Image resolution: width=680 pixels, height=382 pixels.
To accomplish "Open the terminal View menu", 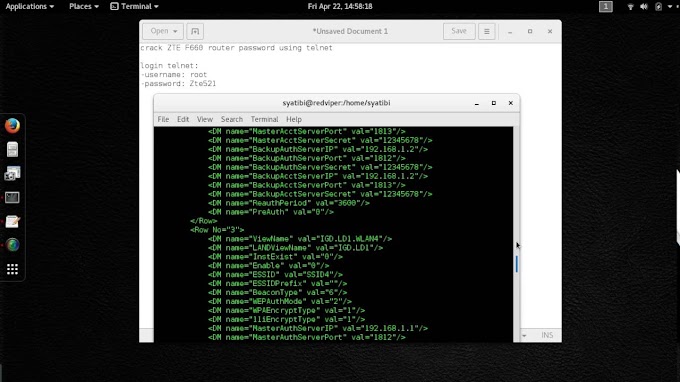I will (205, 119).
